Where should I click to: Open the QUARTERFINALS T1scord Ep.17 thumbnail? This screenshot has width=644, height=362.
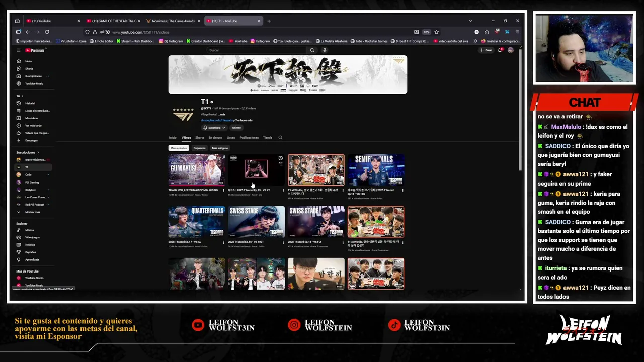(197, 222)
